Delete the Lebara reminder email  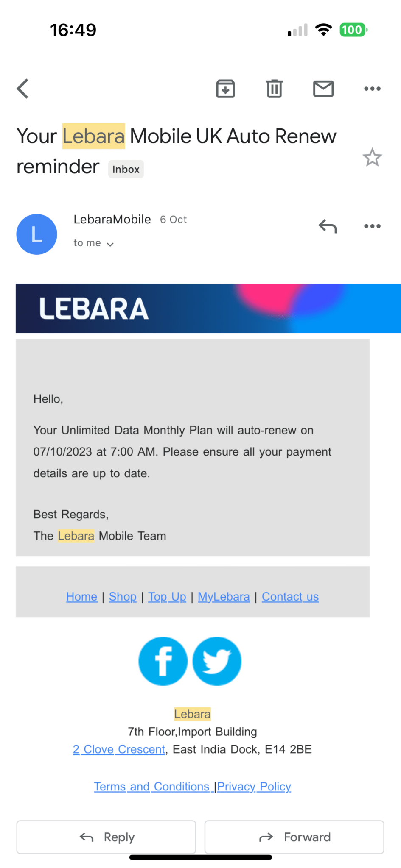pos(274,89)
